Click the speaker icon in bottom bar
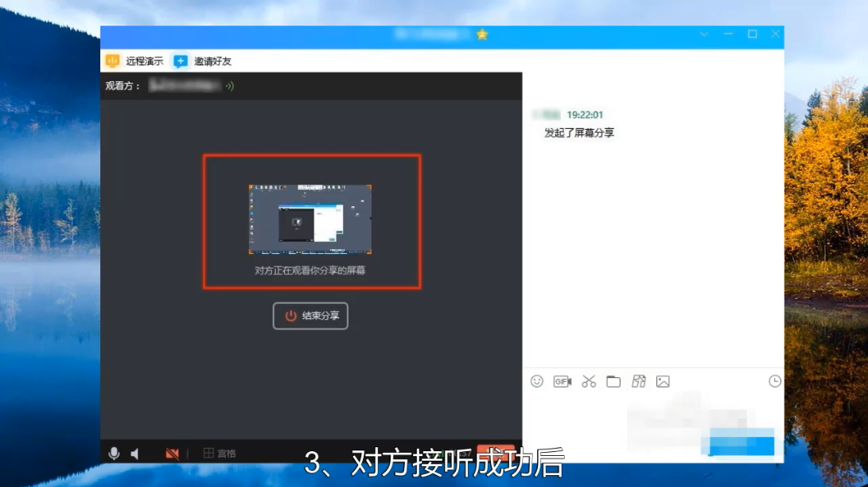 (134, 452)
